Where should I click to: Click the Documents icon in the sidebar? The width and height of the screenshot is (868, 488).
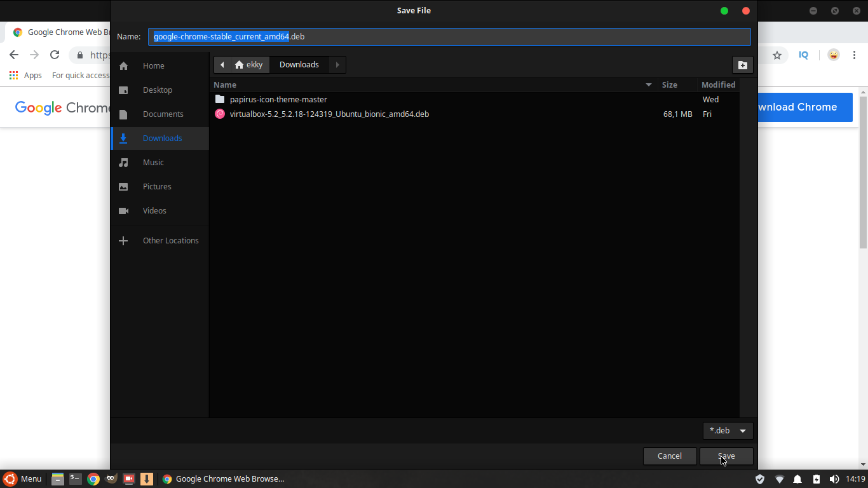(x=123, y=114)
